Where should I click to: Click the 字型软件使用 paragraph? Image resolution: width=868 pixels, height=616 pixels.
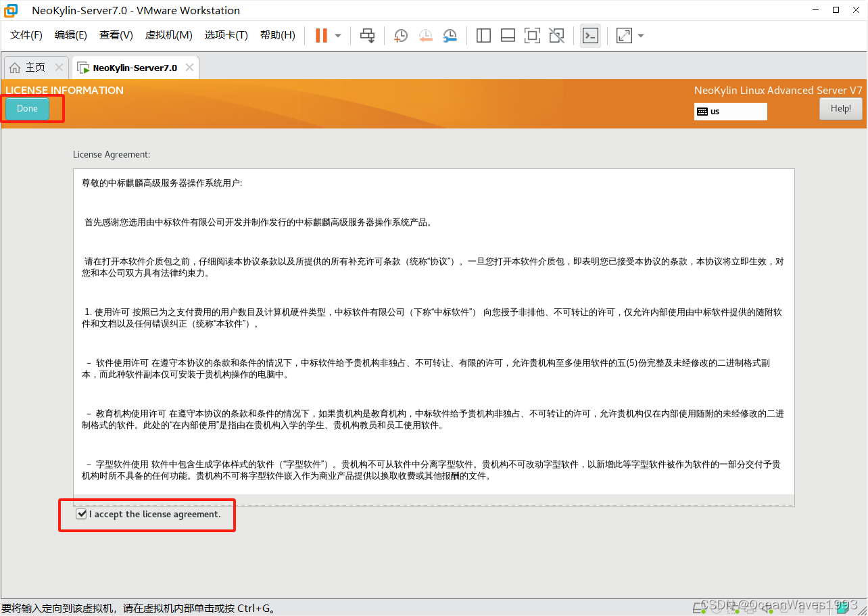click(x=431, y=470)
